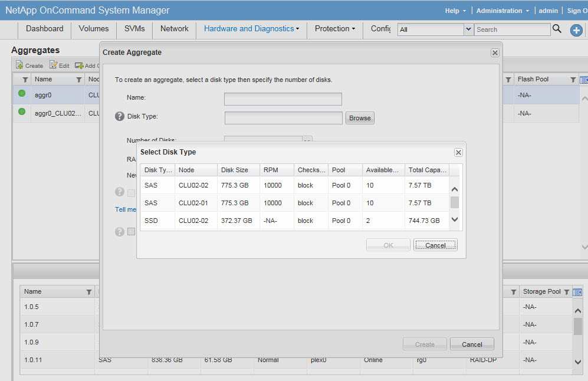Click the Disk Type help question icon
This screenshot has width=588, height=381.
click(x=120, y=116)
